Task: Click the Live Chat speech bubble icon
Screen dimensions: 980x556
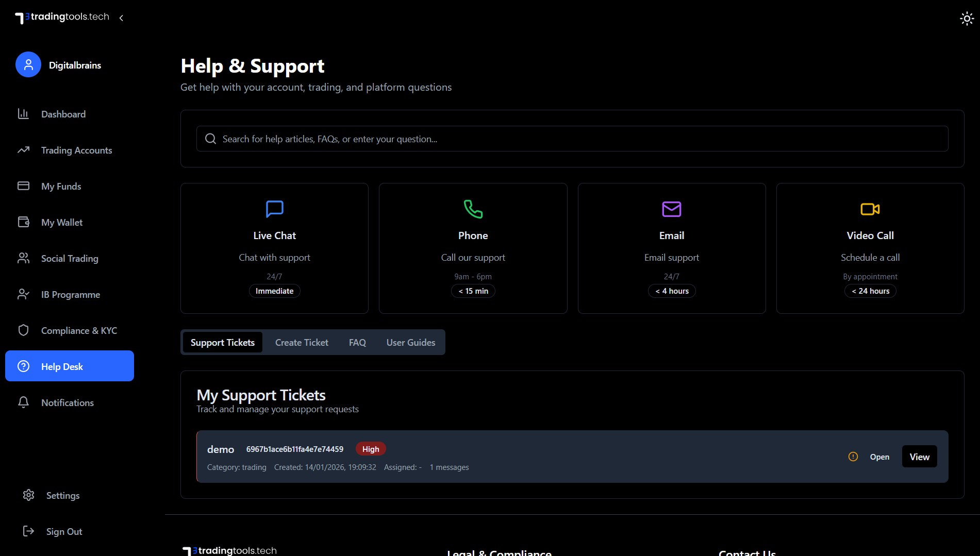Action: click(274, 209)
